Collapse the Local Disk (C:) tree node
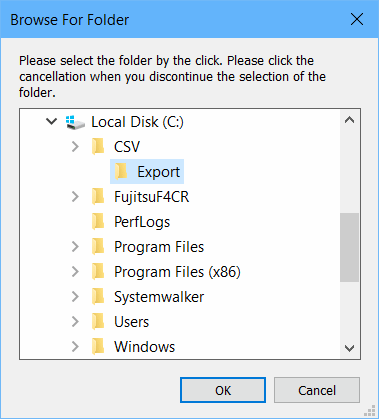Viewport: 379px width, 419px height. click(x=52, y=122)
